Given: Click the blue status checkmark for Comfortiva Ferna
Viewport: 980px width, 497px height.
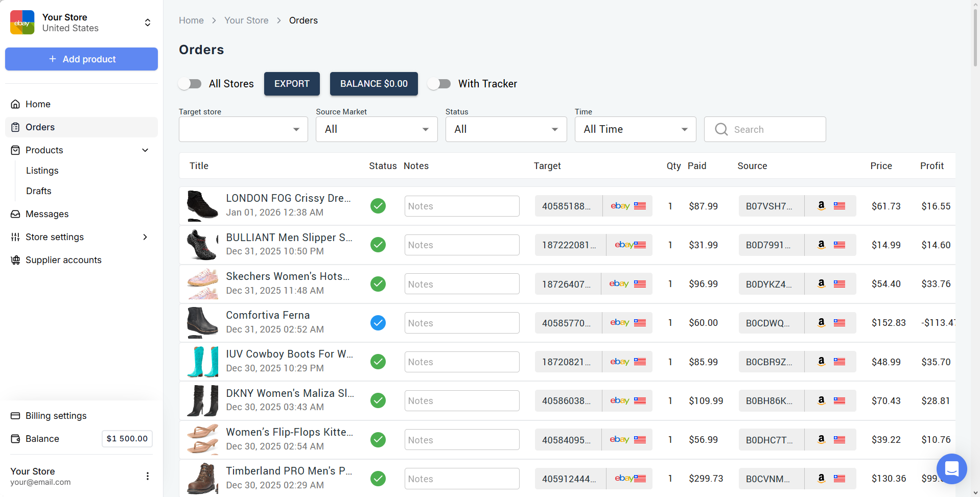Looking at the screenshot, I should click(378, 323).
